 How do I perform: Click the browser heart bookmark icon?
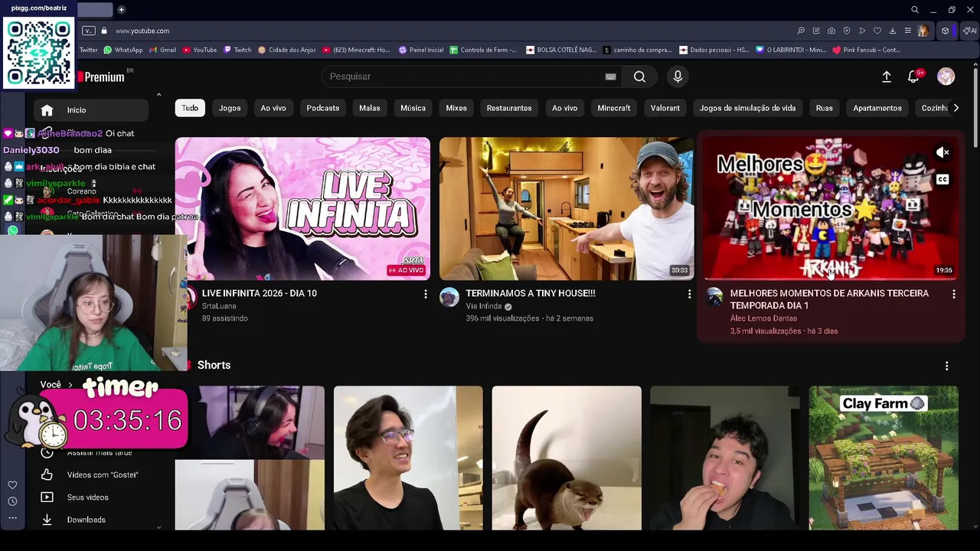[x=877, y=31]
